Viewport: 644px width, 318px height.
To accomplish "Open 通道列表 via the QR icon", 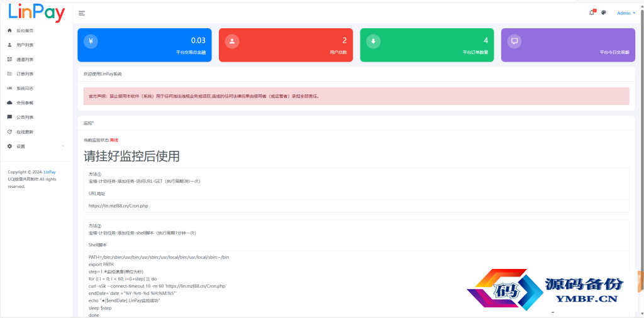I will click(10, 59).
